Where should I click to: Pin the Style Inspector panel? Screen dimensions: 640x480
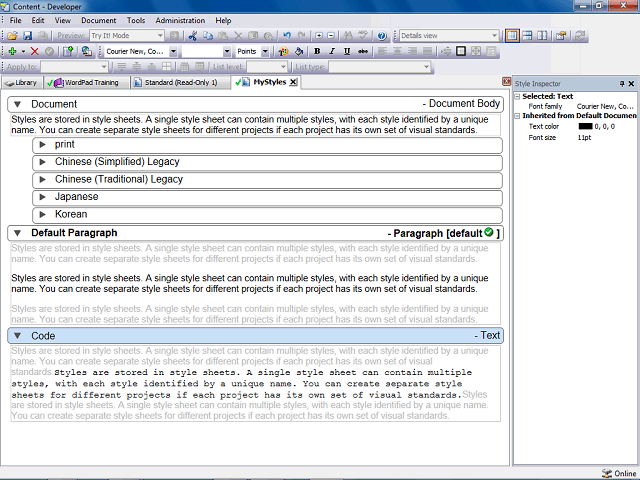pyautogui.click(x=622, y=84)
